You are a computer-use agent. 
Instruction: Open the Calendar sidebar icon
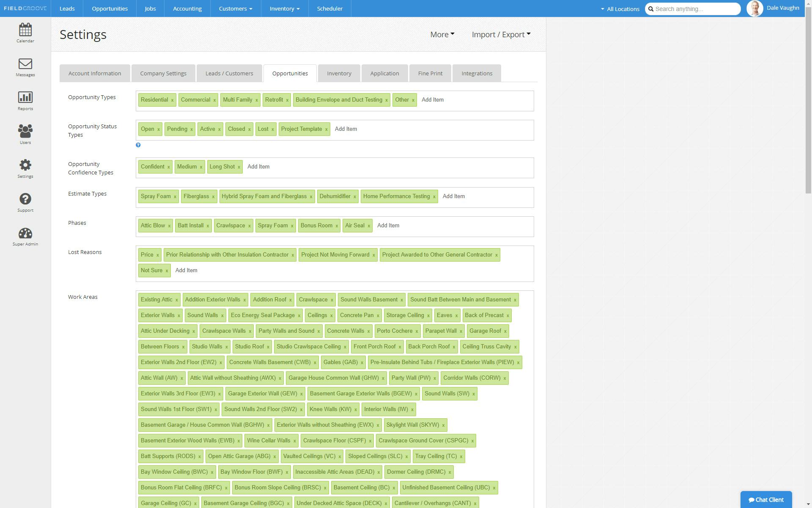pyautogui.click(x=25, y=30)
